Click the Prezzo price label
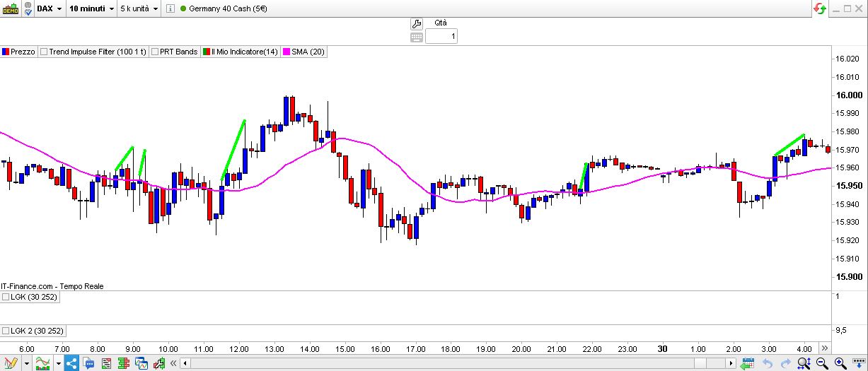The height and width of the screenshot is (371, 868). point(23,52)
